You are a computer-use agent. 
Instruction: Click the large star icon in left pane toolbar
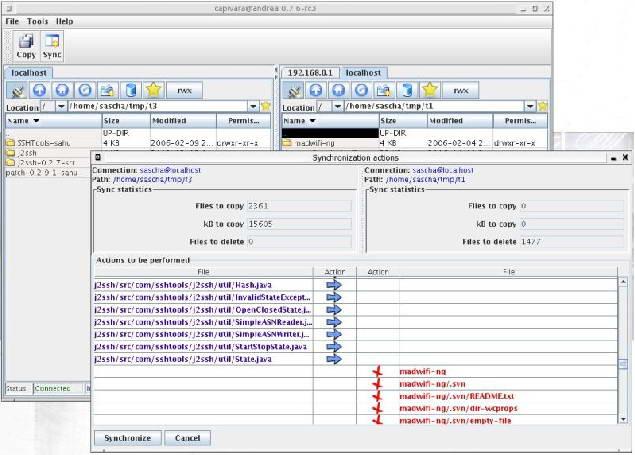click(153, 90)
